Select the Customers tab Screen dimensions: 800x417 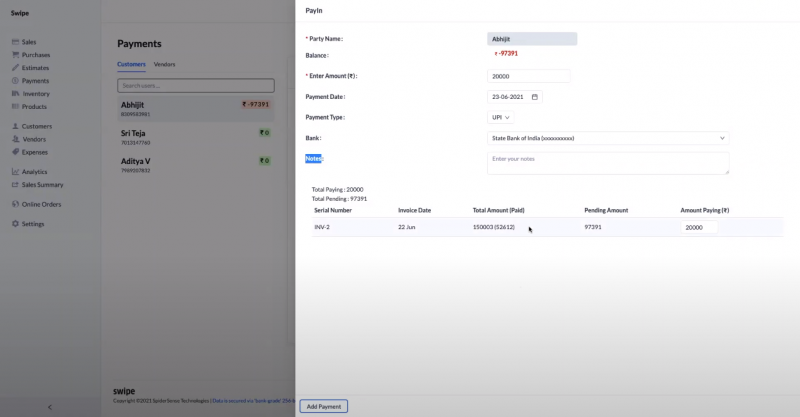[131, 64]
